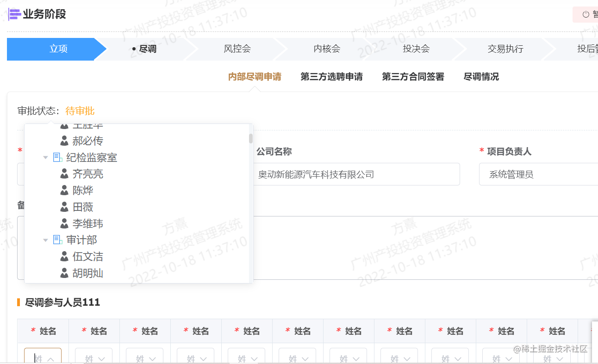
Task: Click the person icon beside 齐亮亮
Action: (x=64, y=174)
